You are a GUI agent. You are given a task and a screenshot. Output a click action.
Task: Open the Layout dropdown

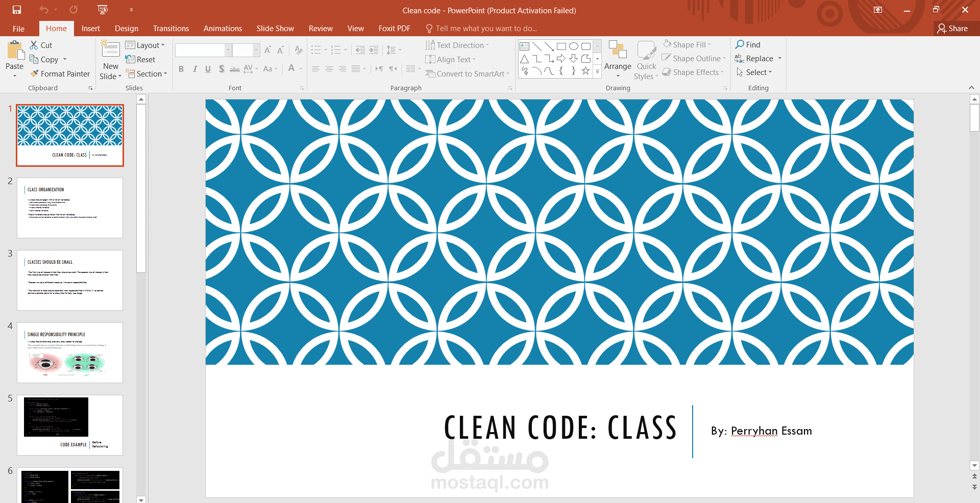point(145,45)
